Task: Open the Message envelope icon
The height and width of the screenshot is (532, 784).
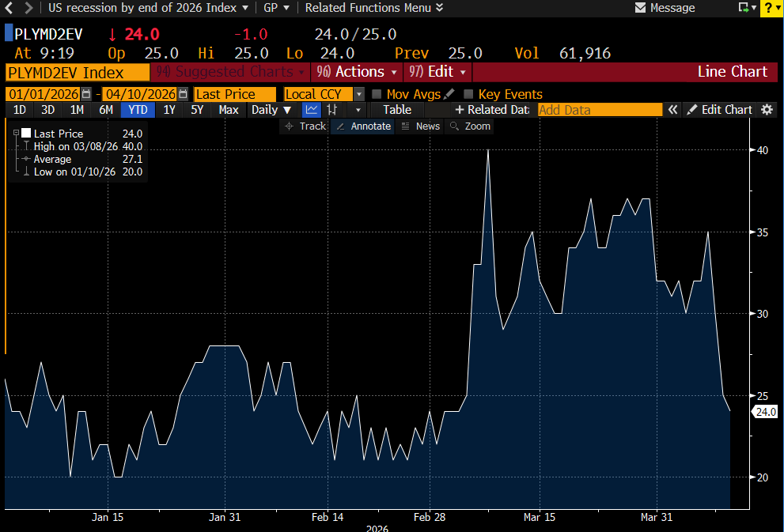Action: pyautogui.click(x=640, y=7)
